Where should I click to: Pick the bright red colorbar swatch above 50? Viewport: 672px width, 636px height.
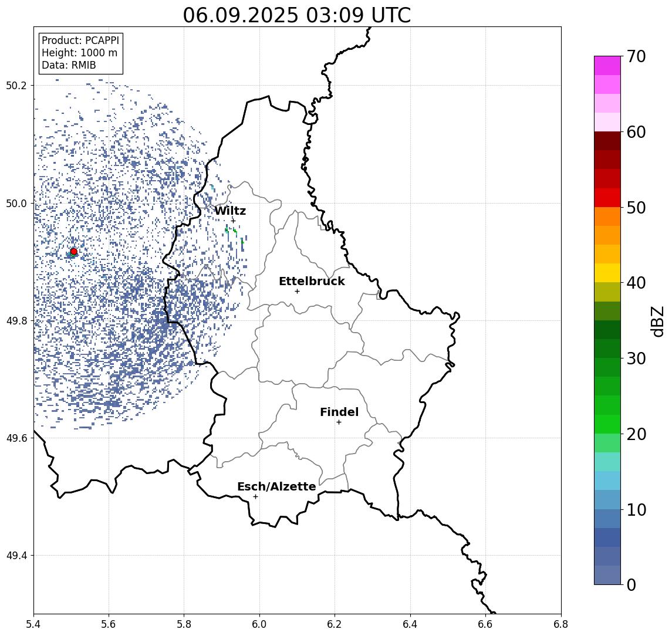point(607,198)
